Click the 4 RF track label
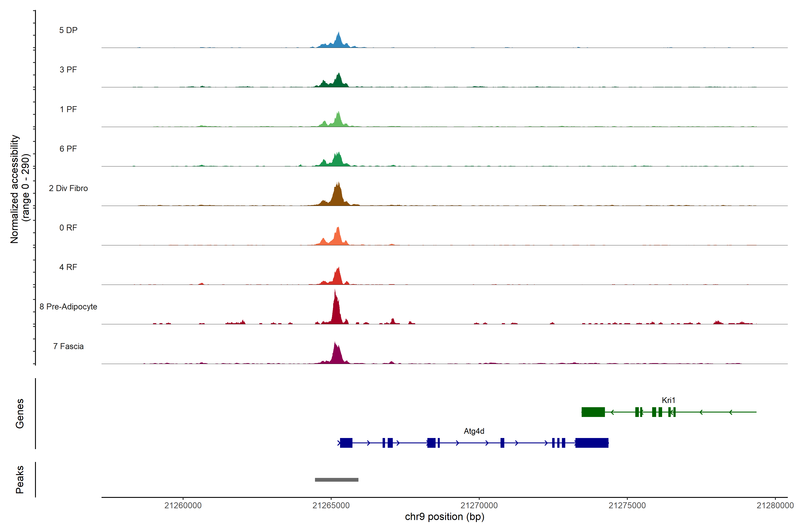Viewport: 798px width, 532px height. (68, 267)
